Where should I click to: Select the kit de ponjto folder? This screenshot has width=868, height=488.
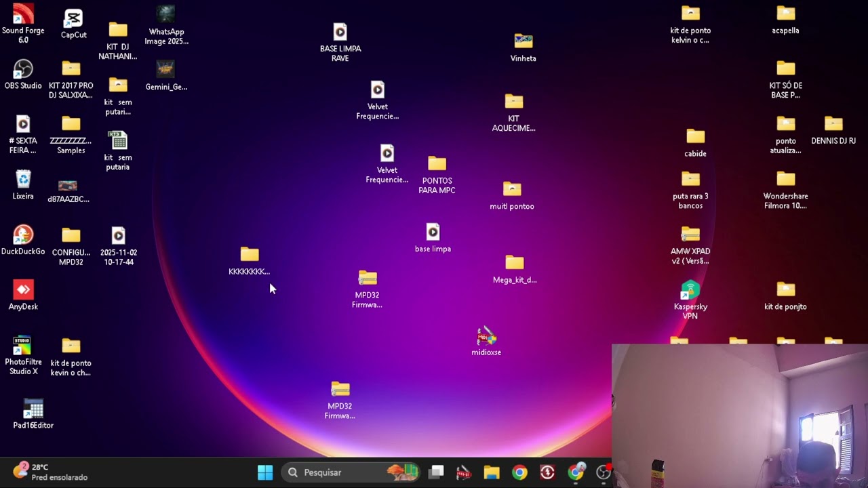coord(786,296)
